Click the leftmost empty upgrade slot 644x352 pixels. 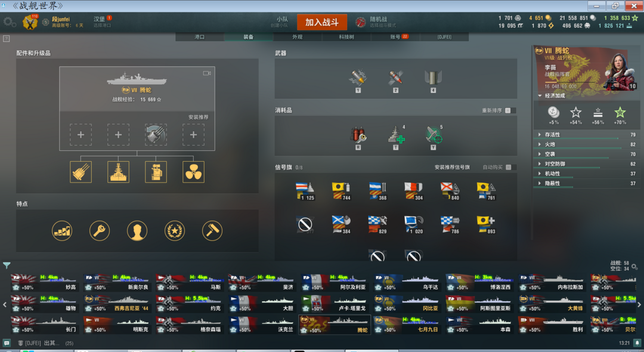(x=81, y=134)
